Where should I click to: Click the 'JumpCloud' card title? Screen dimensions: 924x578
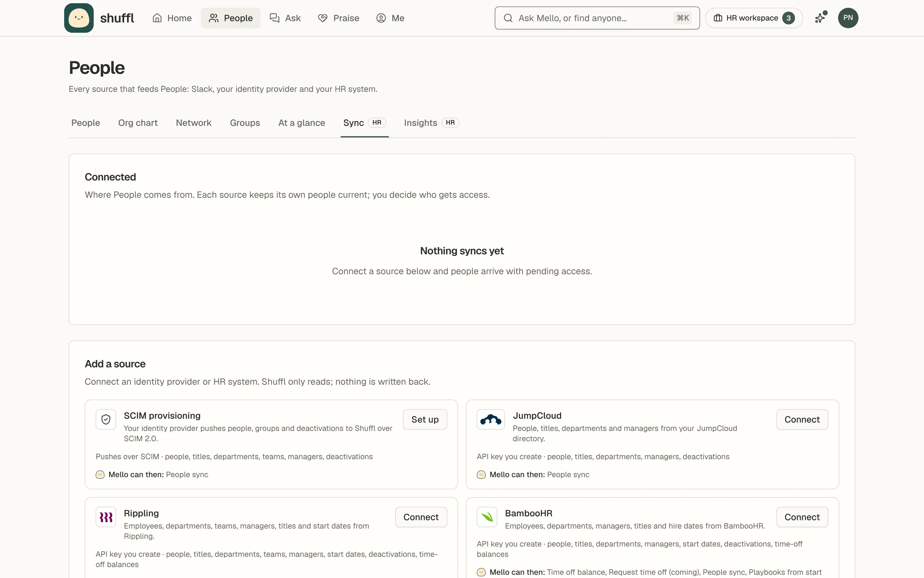click(537, 416)
